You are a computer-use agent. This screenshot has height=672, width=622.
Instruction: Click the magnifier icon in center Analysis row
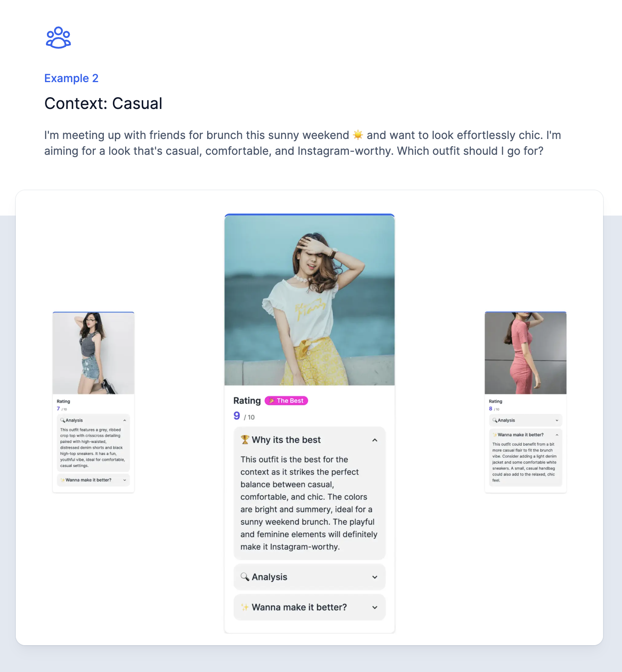click(x=245, y=577)
